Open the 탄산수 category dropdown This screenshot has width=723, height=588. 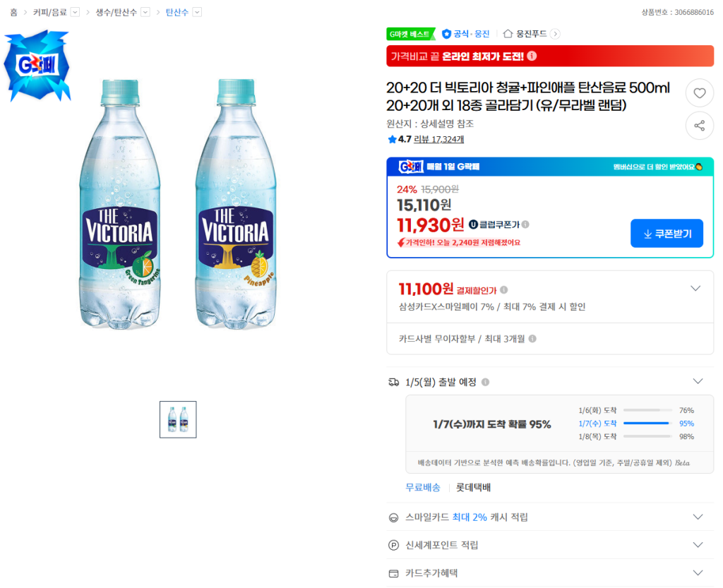[x=197, y=12]
